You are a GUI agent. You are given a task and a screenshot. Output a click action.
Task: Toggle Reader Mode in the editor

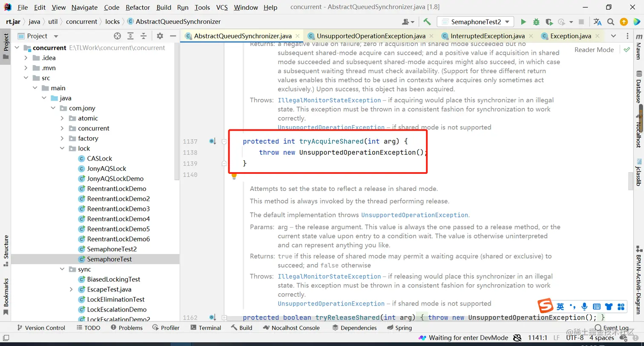click(x=594, y=50)
